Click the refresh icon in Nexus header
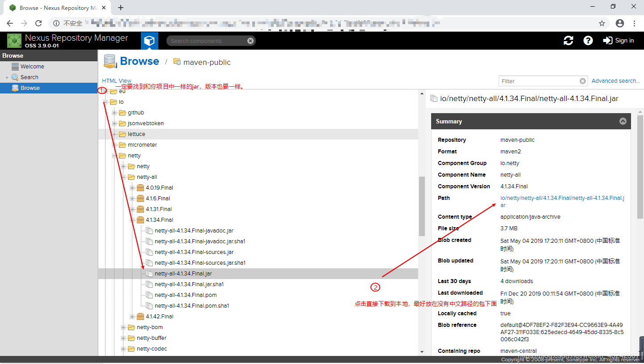This screenshot has height=364, width=644. click(568, 41)
